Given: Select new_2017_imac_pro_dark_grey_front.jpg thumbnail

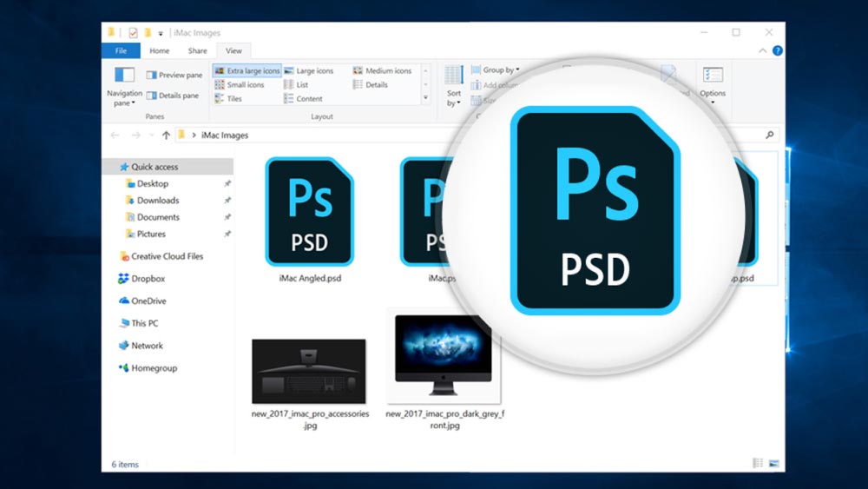Looking at the screenshot, I should [x=444, y=355].
